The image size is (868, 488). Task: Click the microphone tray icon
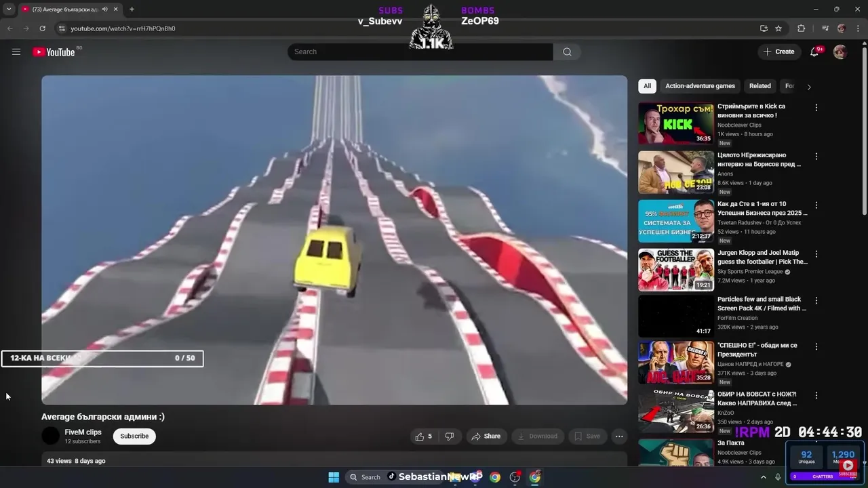(778, 477)
